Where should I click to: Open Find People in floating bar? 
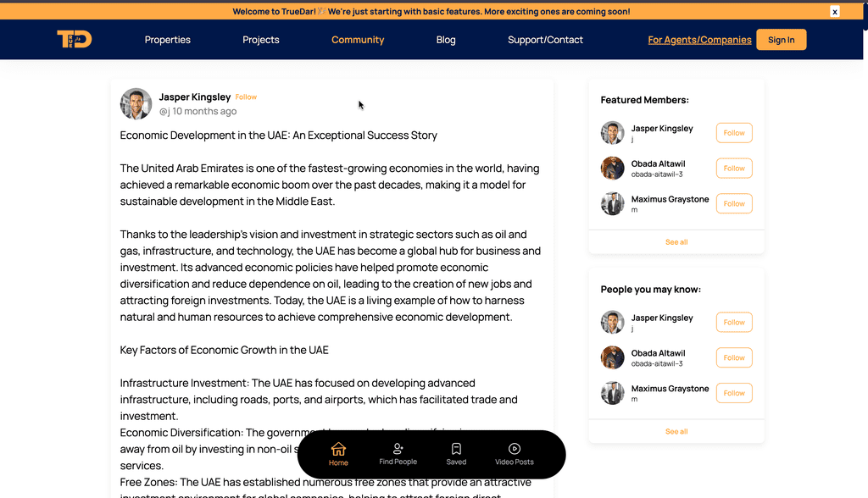point(398,454)
